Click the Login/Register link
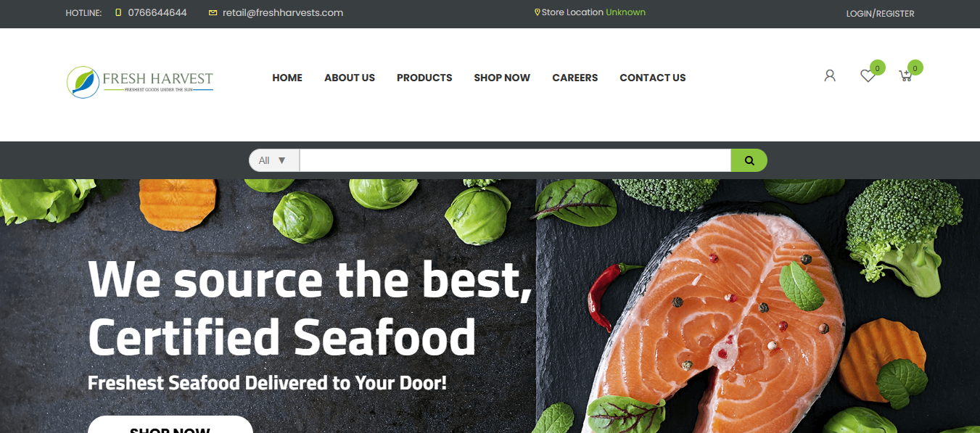 click(x=880, y=14)
